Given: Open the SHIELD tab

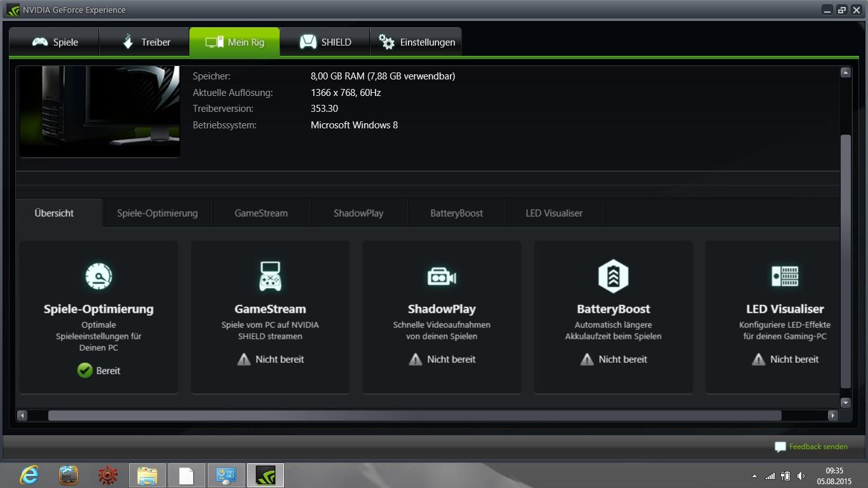Looking at the screenshot, I should 325,42.
